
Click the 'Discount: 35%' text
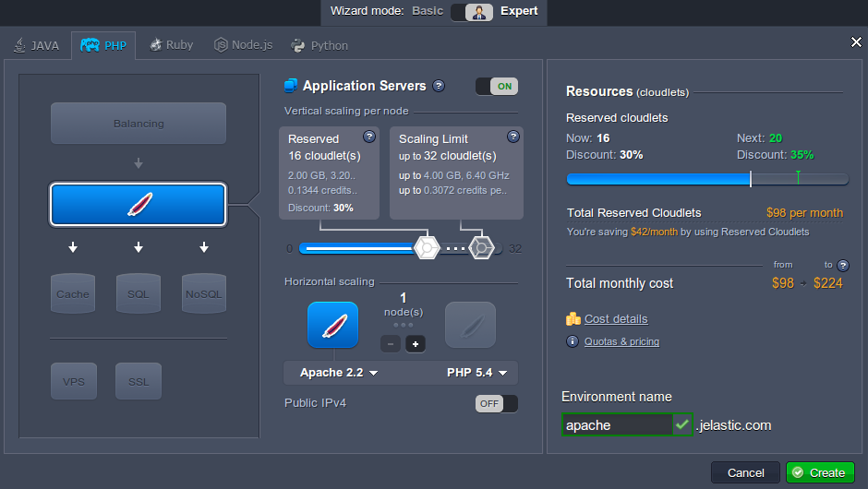(775, 155)
